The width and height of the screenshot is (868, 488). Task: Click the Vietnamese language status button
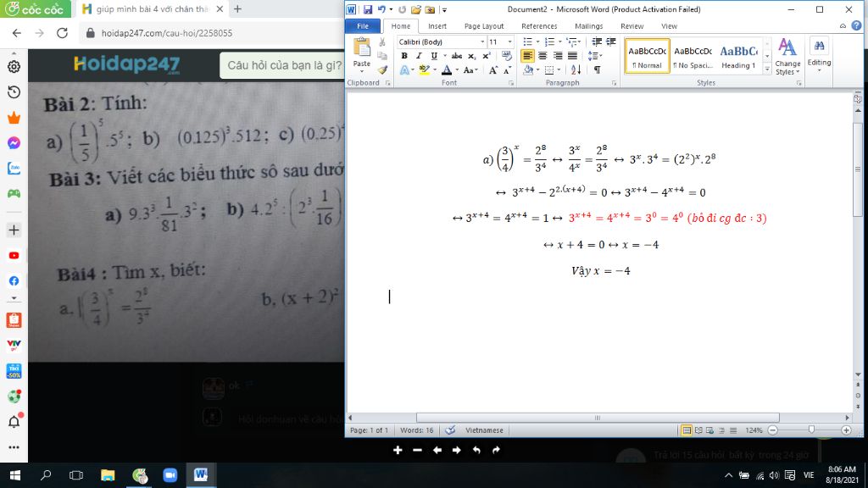[484, 430]
